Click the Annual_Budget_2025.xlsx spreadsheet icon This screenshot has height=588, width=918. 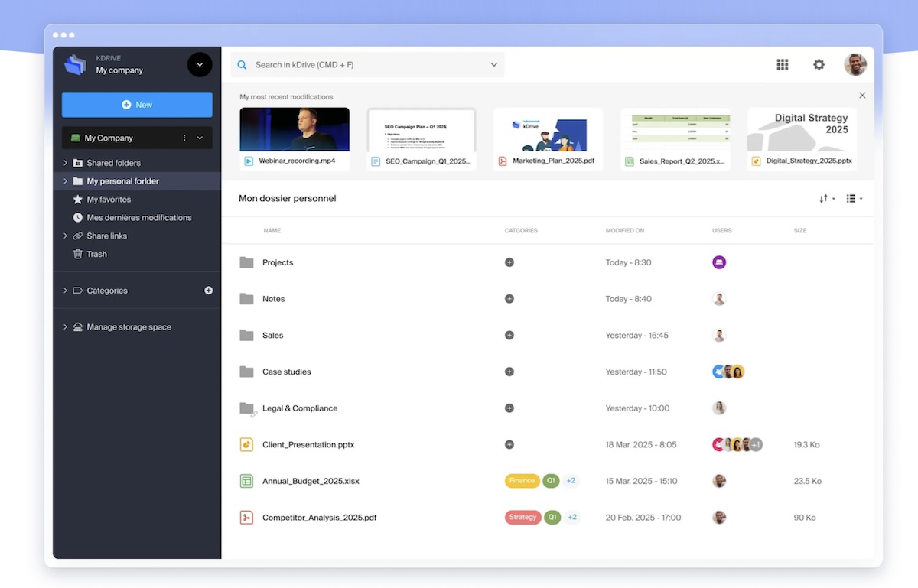[246, 481]
